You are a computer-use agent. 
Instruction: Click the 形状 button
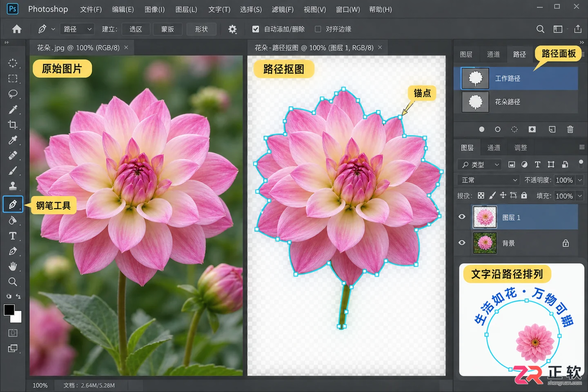point(201,29)
